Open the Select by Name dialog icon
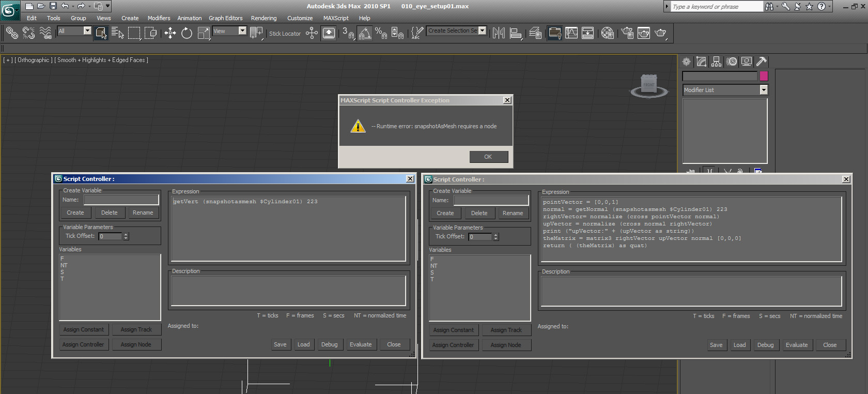The image size is (868, 394). pyautogui.click(x=118, y=33)
